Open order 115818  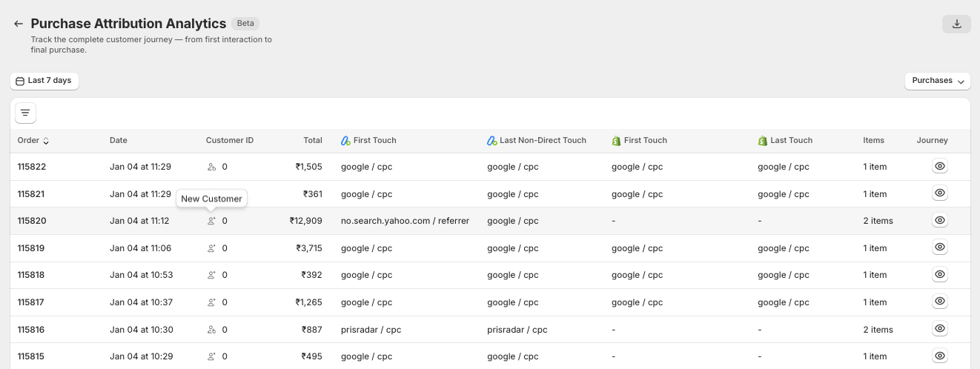pyautogui.click(x=31, y=275)
